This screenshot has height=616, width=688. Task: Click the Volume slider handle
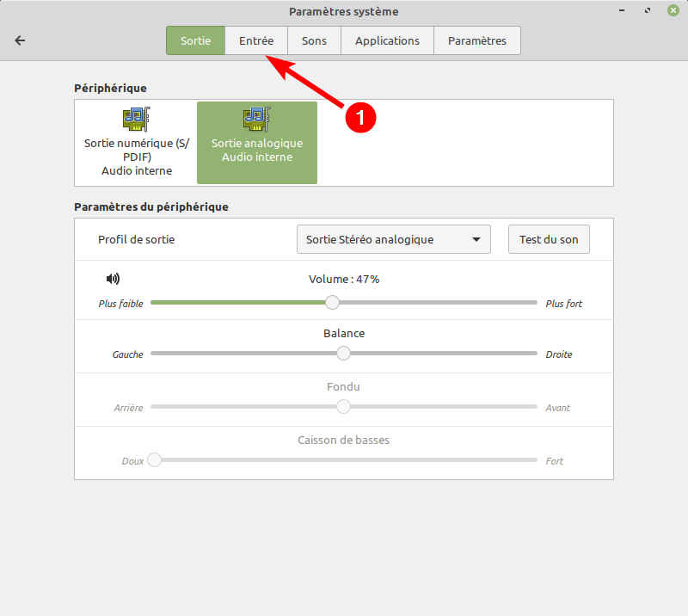pos(332,302)
